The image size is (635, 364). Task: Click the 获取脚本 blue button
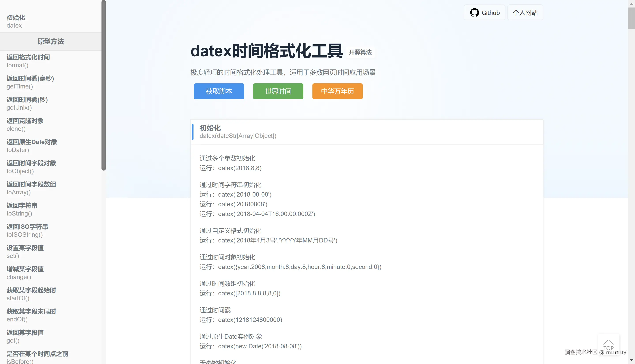click(x=219, y=91)
